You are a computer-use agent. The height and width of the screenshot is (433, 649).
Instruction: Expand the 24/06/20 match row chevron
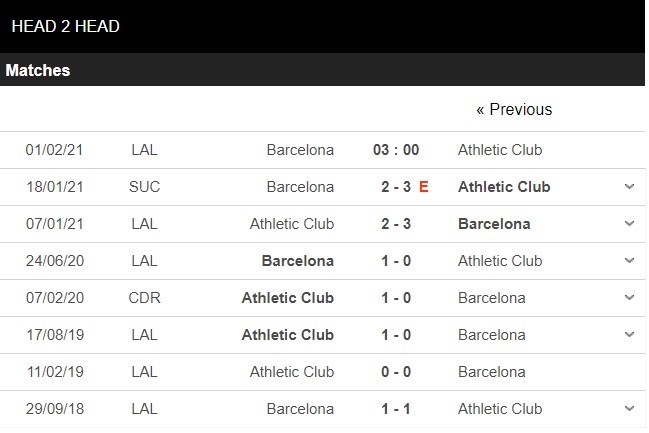point(629,261)
